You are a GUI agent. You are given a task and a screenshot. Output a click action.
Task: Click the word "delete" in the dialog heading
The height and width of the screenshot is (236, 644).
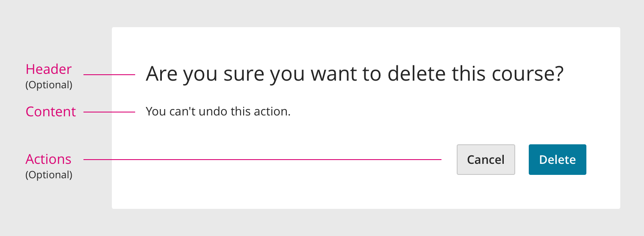416,74
